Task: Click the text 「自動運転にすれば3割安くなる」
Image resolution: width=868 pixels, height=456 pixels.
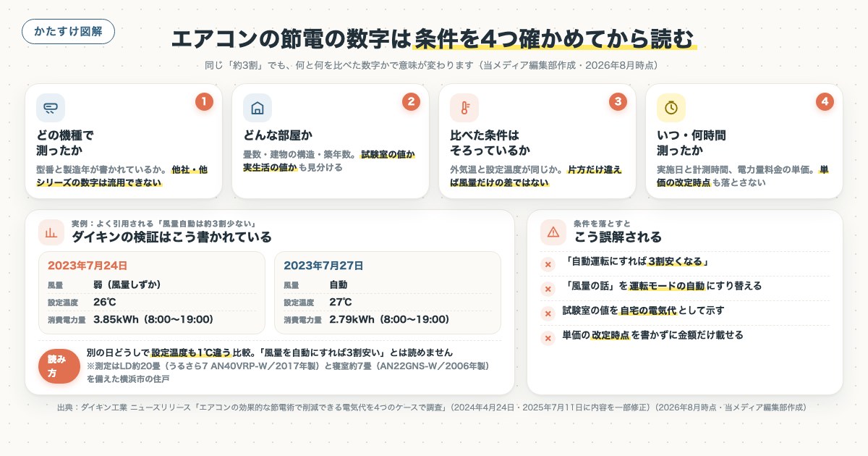Action: click(x=638, y=261)
